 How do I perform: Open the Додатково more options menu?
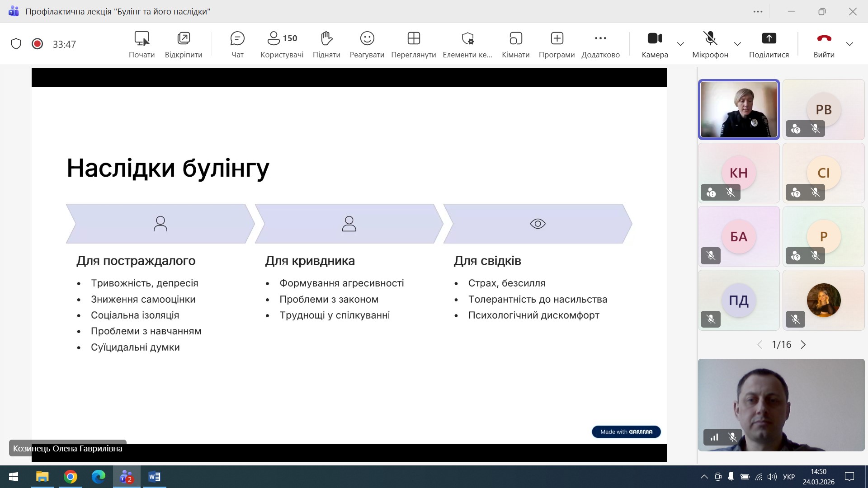tap(600, 44)
